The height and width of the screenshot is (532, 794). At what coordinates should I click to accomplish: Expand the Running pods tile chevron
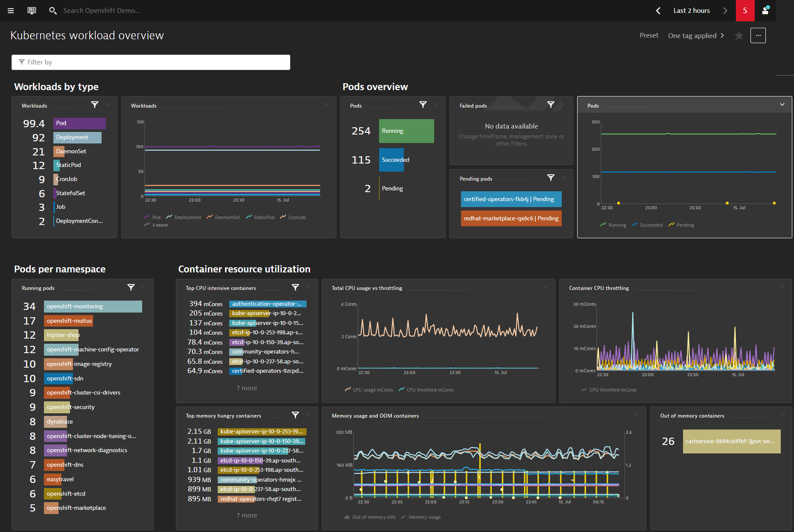144,287
